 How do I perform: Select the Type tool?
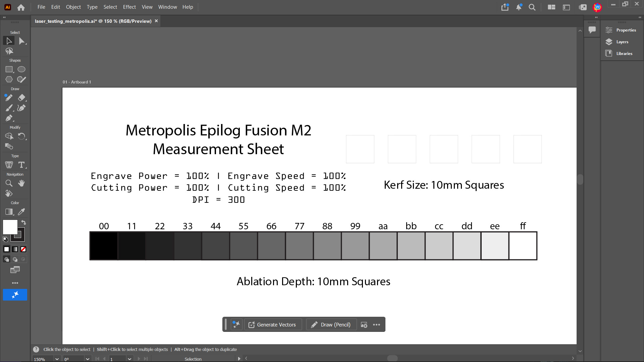pyautogui.click(x=21, y=165)
